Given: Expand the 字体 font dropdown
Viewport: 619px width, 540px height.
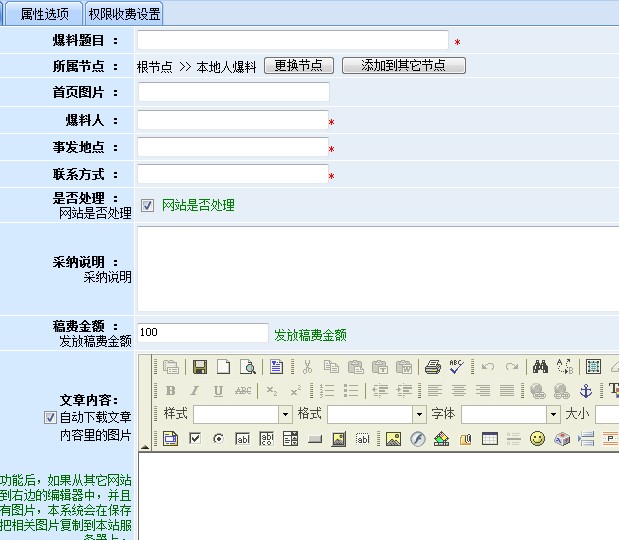Looking at the screenshot, I should [553, 414].
